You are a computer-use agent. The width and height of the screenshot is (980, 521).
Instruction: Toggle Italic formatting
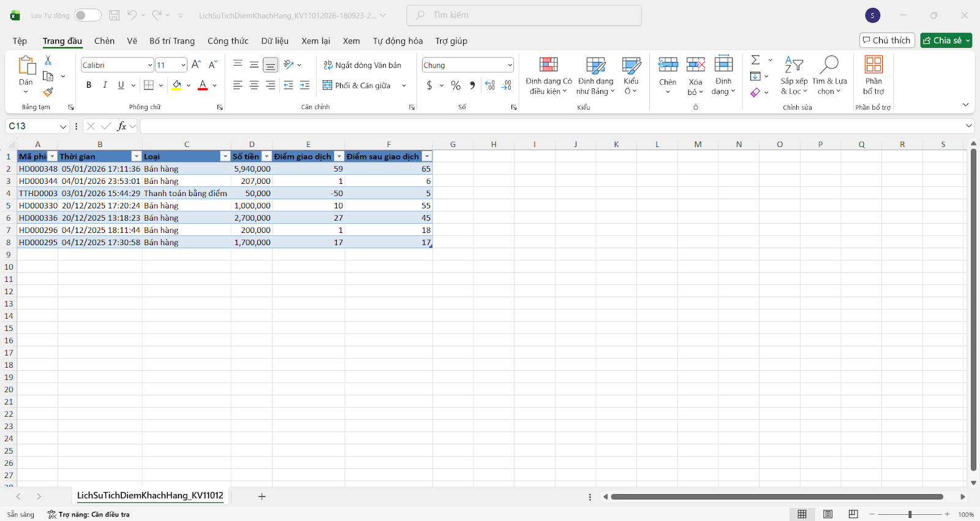coord(105,85)
